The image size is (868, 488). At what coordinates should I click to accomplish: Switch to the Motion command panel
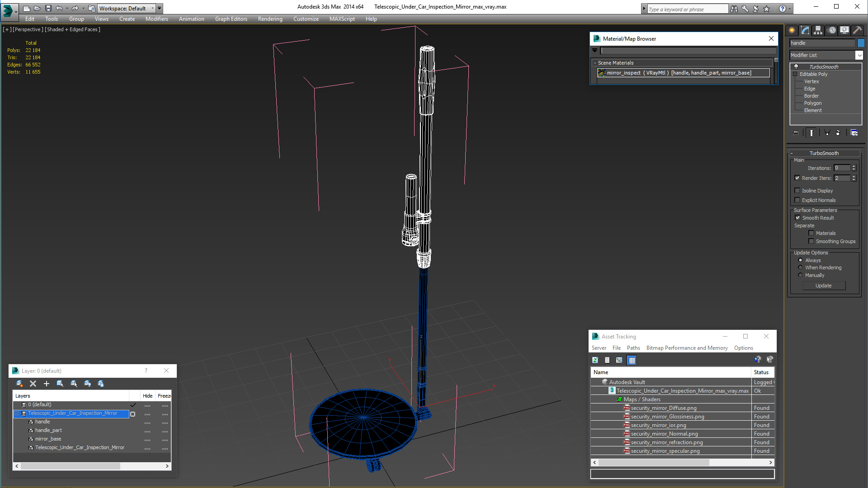(831, 30)
